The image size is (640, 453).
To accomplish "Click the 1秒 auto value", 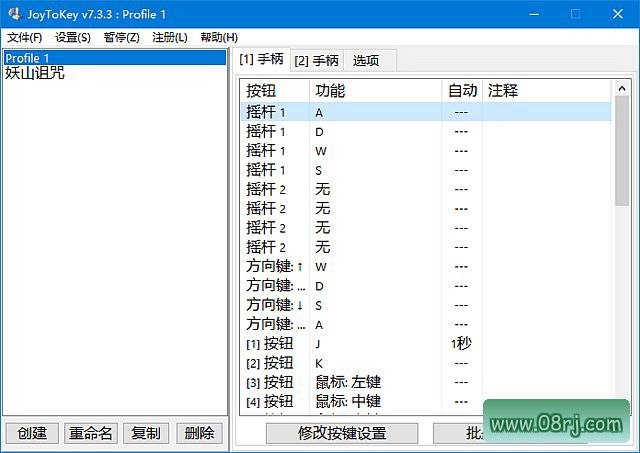I will click(x=461, y=344).
